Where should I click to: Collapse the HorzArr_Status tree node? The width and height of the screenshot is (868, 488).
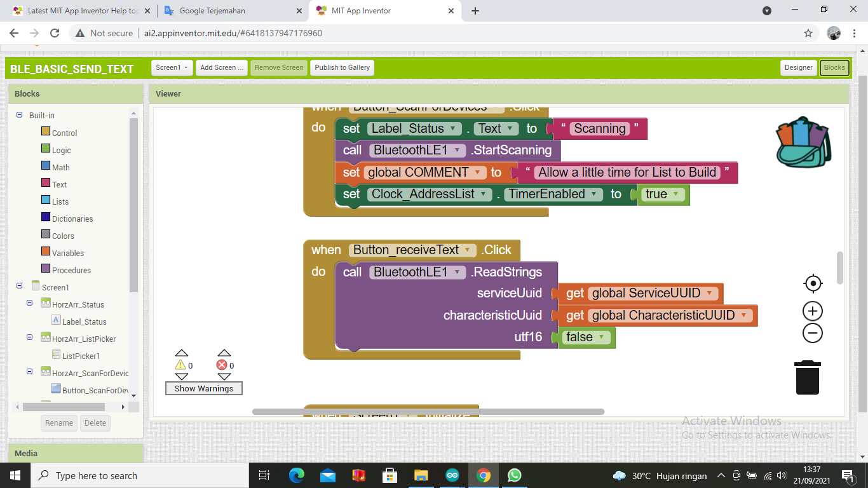[x=30, y=304]
